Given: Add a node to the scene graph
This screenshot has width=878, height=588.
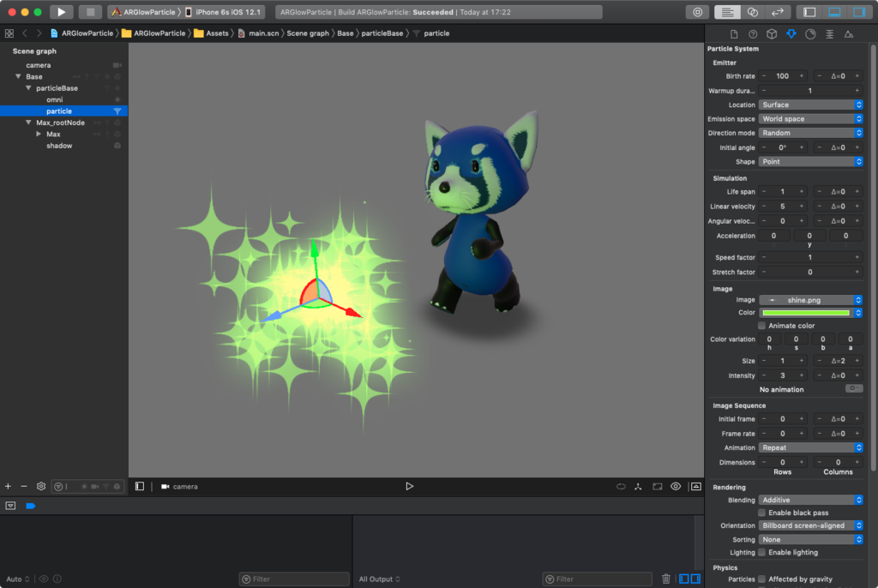Looking at the screenshot, I should (x=8, y=486).
